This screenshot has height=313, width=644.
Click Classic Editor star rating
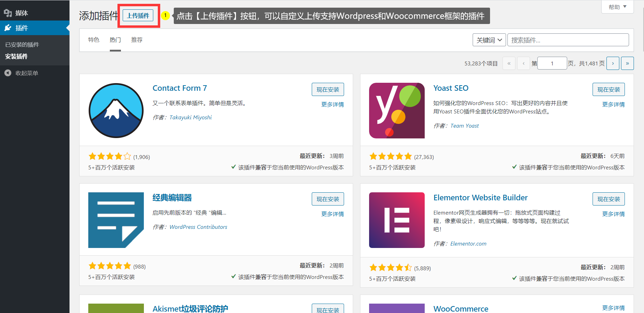coord(110,266)
